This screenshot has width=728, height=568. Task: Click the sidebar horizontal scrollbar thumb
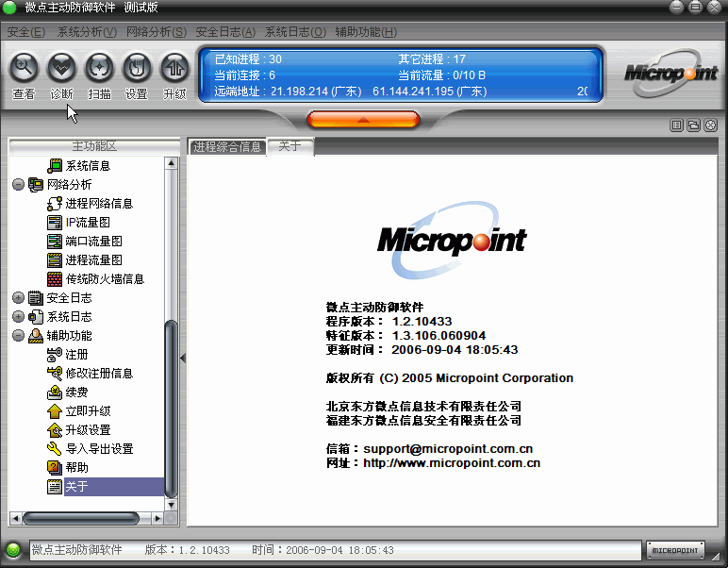coord(81,518)
